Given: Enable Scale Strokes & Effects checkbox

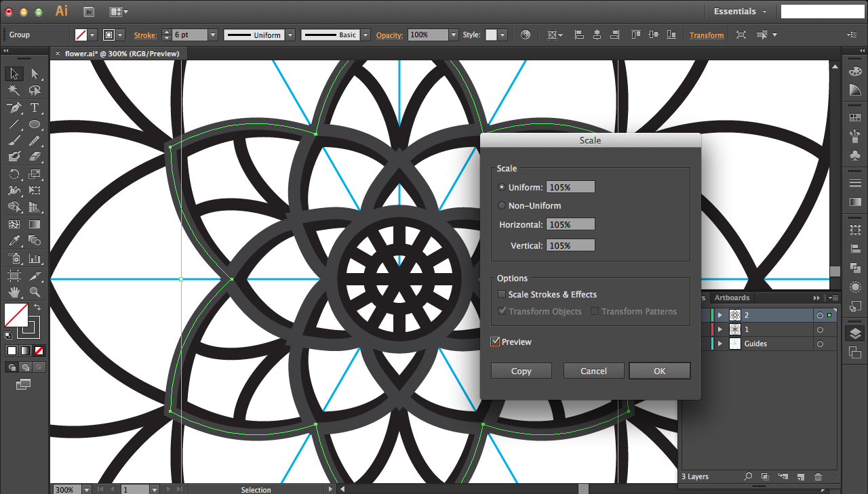Looking at the screenshot, I should [502, 294].
